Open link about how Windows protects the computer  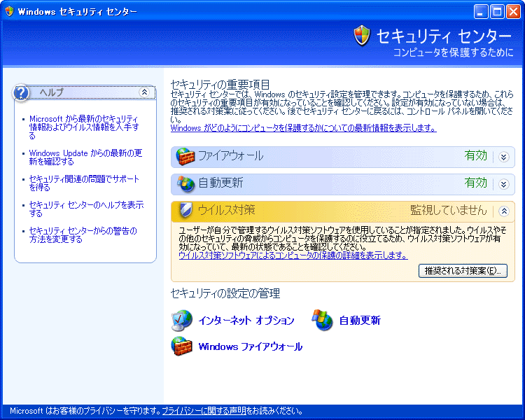pyautogui.click(x=303, y=128)
